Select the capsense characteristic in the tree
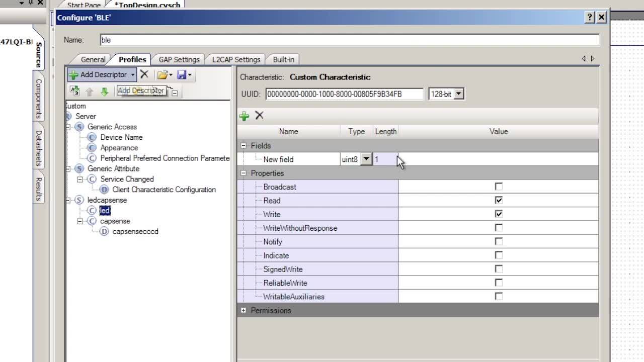 pos(115,221)
